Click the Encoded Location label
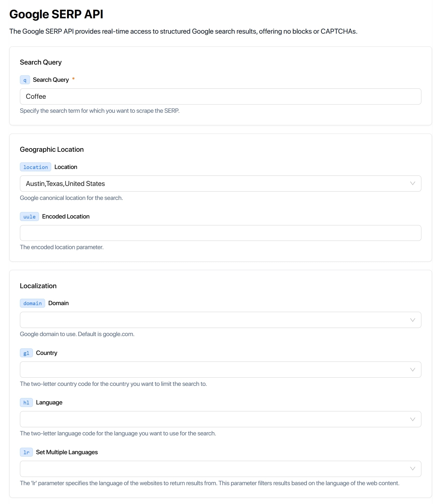 (x=66, y=217)
